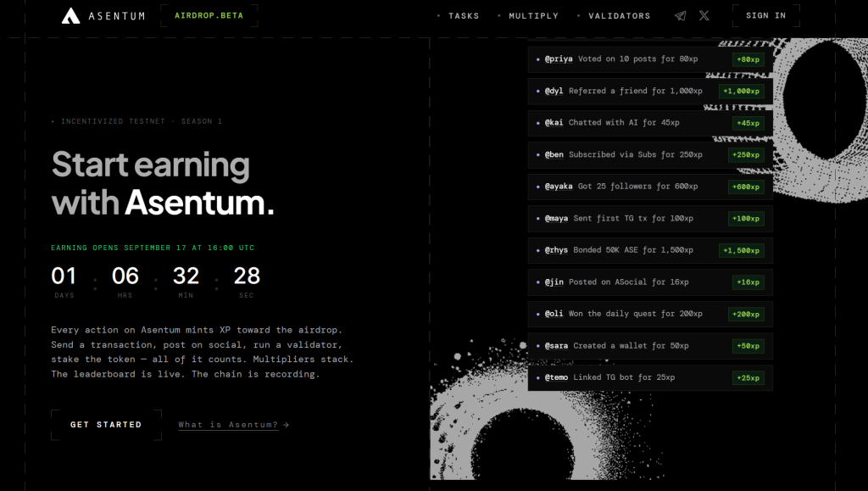Click 'Created a wallet for 50xp' text

pos(631,346)
